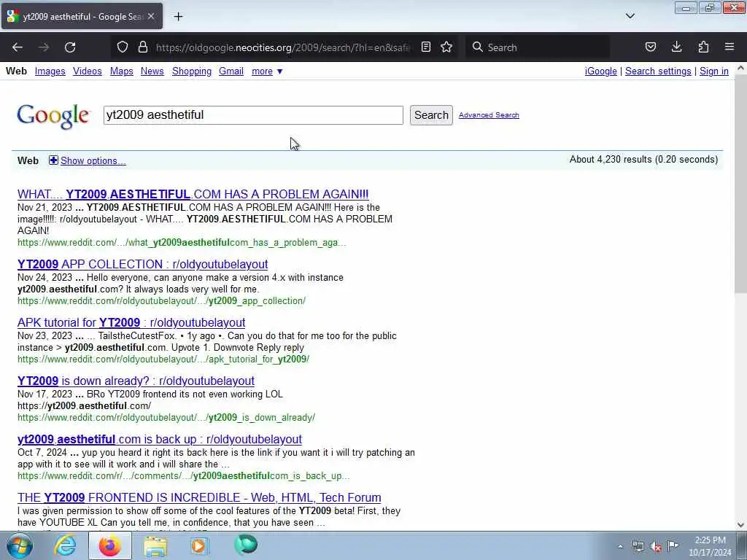Open the green round taskbar app
Image resolution: width=747 pixels, height=560 pixels.
coord(245,545)
